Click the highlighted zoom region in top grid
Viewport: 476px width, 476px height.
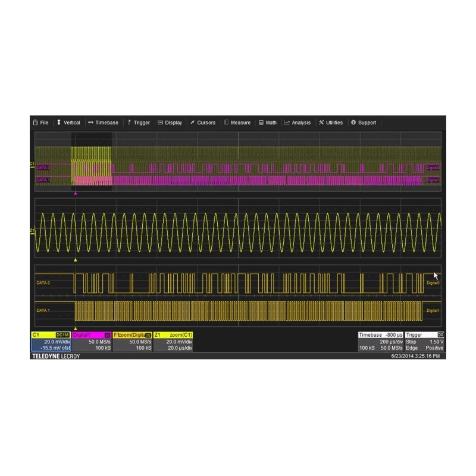92,161
